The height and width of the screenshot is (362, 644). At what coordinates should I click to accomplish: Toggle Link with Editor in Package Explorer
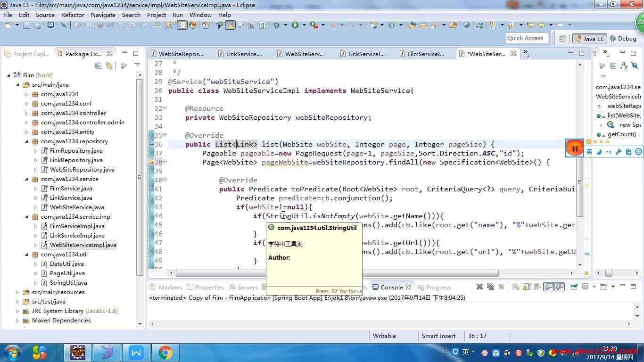pyautogui.click(x=109, y=66)
